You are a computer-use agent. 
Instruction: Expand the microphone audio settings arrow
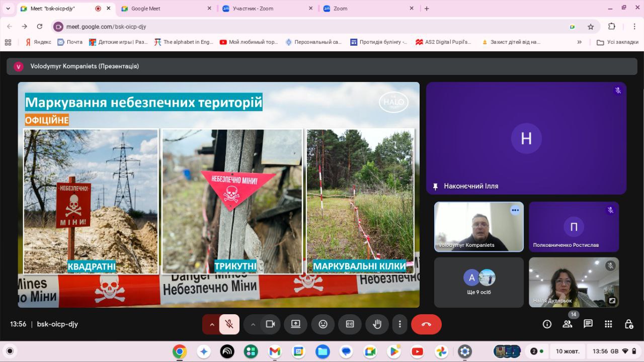(x=212, y=324)
